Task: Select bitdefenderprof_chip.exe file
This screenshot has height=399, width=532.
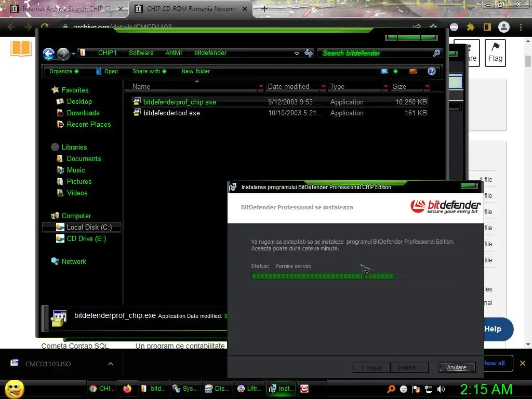Action: (x=280, y=102)
